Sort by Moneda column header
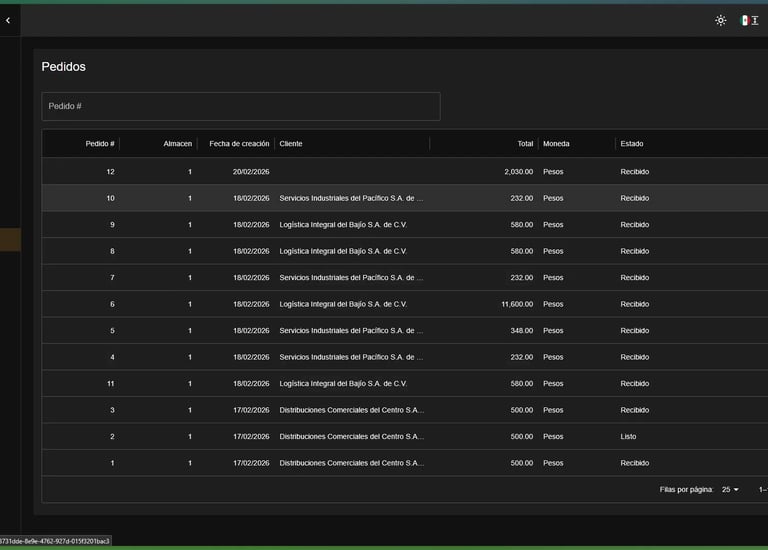 (556, 143)
